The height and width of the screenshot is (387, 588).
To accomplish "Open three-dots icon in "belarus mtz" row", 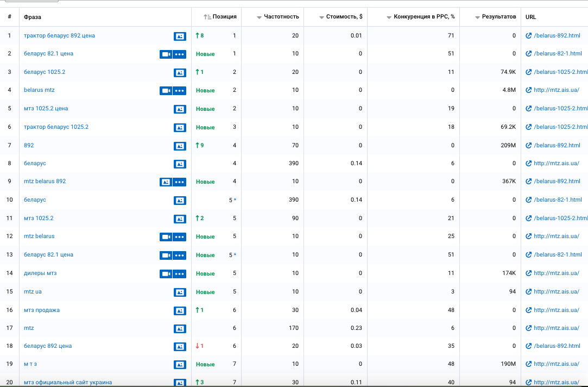I will [180, 91].
